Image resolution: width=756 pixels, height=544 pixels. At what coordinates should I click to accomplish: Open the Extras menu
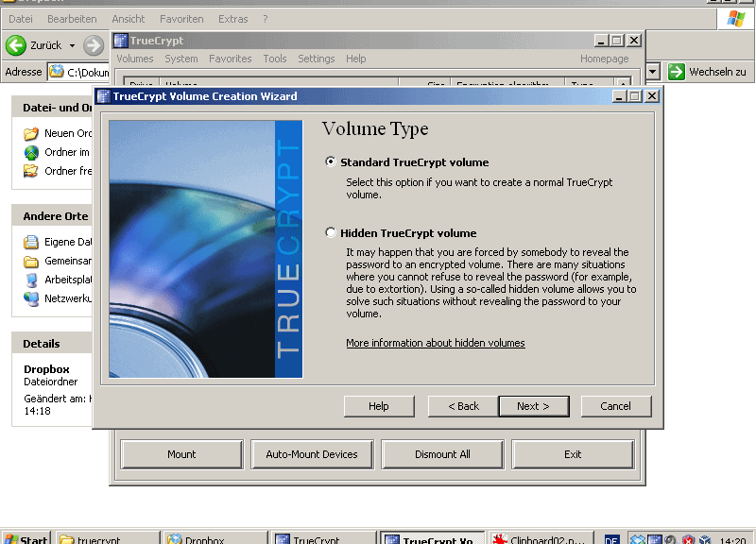pos(232,19)
